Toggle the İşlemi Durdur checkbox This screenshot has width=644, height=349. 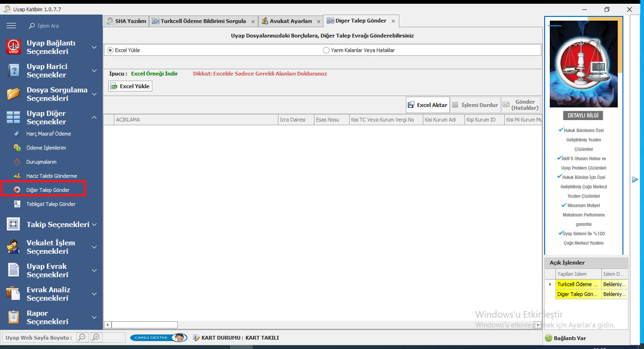(x=455, y=105)
